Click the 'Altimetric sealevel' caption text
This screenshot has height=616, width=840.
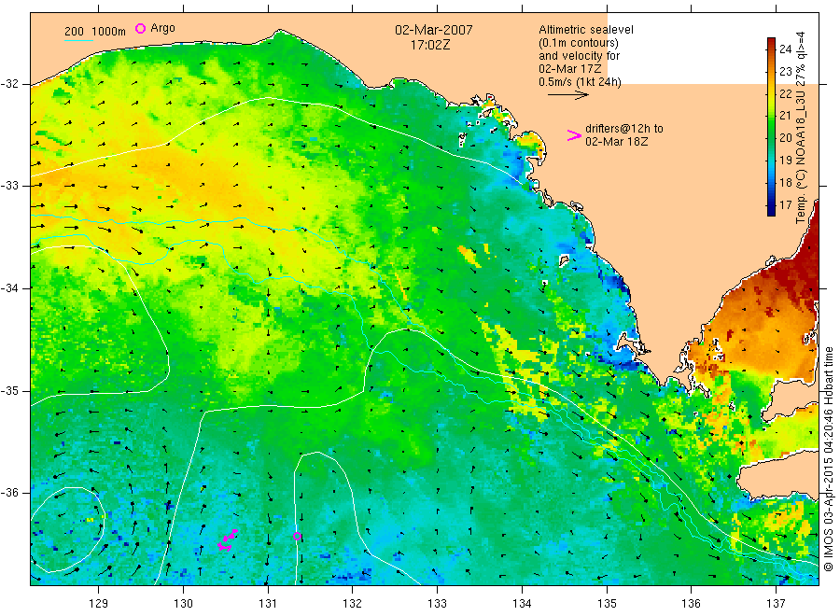click(586, 30)
